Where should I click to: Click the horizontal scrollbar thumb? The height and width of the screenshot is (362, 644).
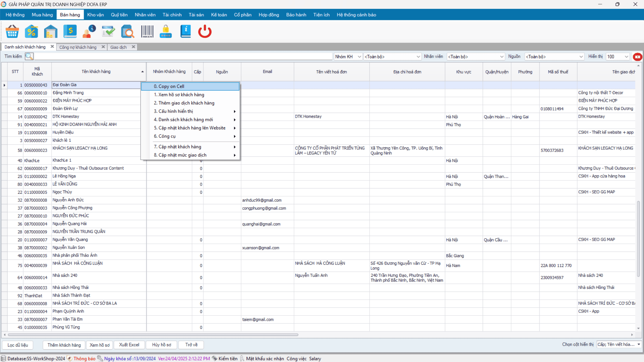153,335
